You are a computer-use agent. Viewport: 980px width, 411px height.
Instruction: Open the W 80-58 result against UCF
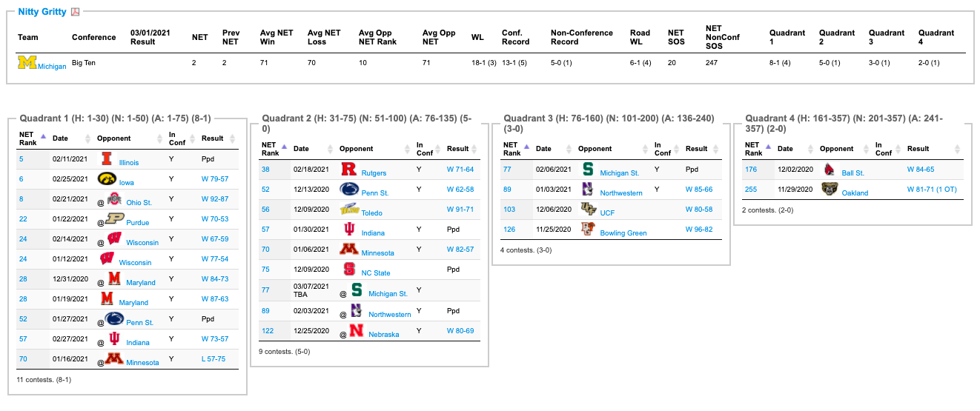pos(700,209)
